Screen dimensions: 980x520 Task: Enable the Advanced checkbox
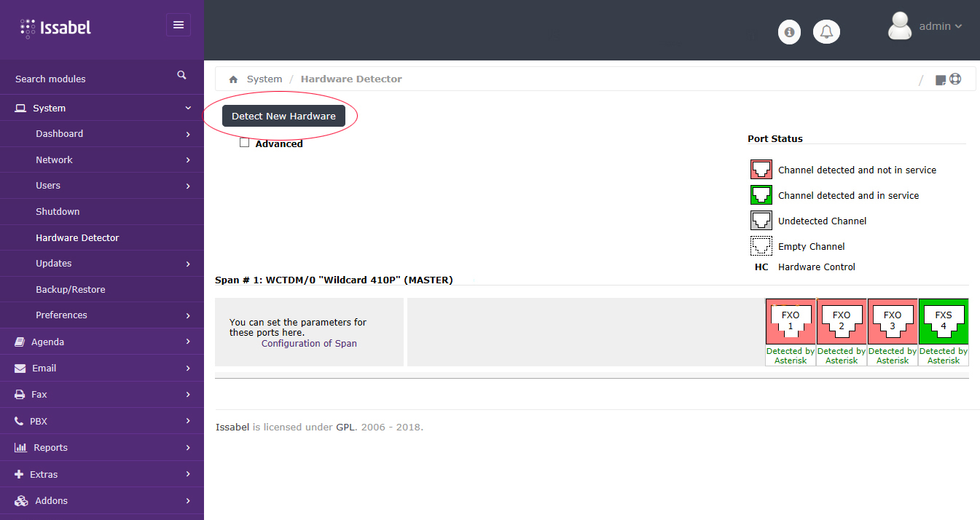click(245, 143)
